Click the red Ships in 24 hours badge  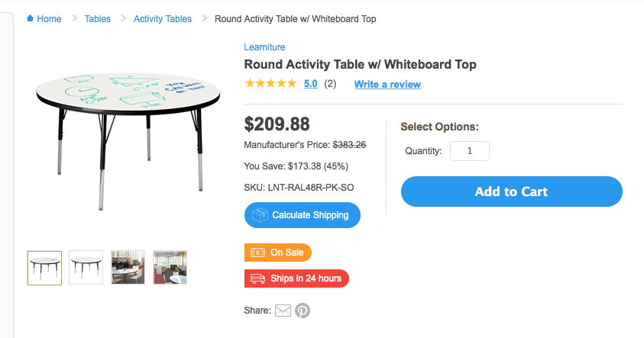[x=296, y=278]
